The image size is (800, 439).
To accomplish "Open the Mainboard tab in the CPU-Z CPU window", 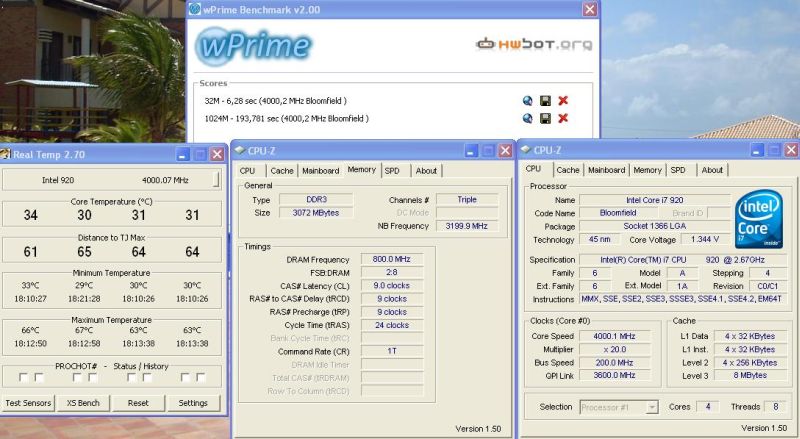I will (606, 170).
